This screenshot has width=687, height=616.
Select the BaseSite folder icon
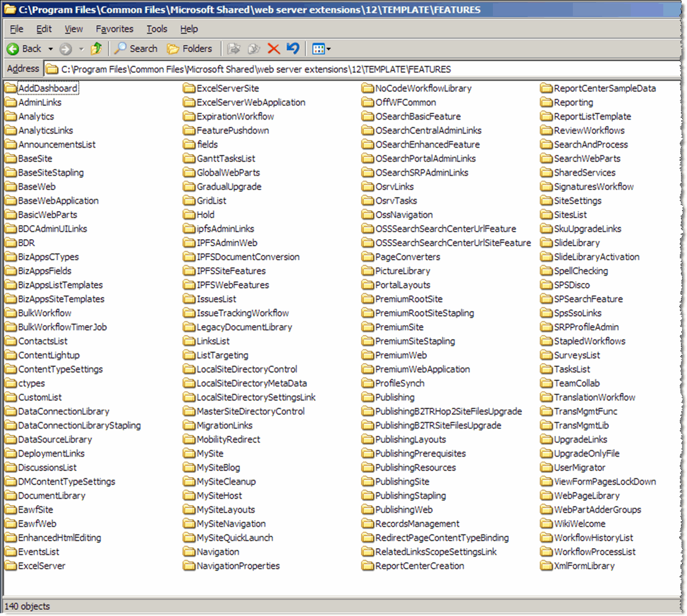(10, 159)
